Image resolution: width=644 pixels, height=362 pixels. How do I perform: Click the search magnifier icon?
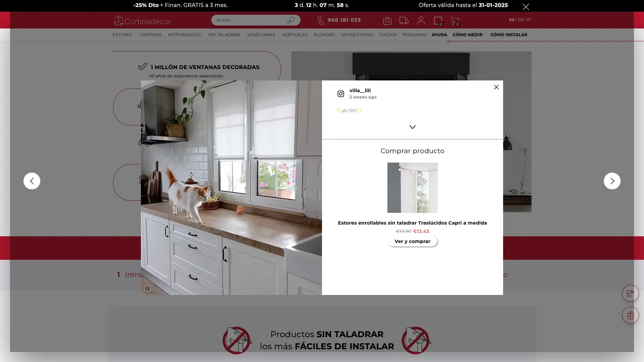coord(291,20)
